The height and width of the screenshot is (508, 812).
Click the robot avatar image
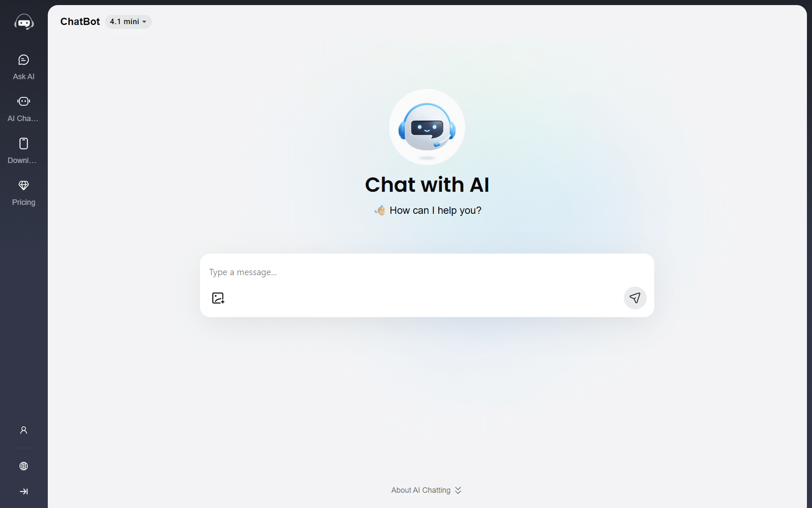[427, 127]
